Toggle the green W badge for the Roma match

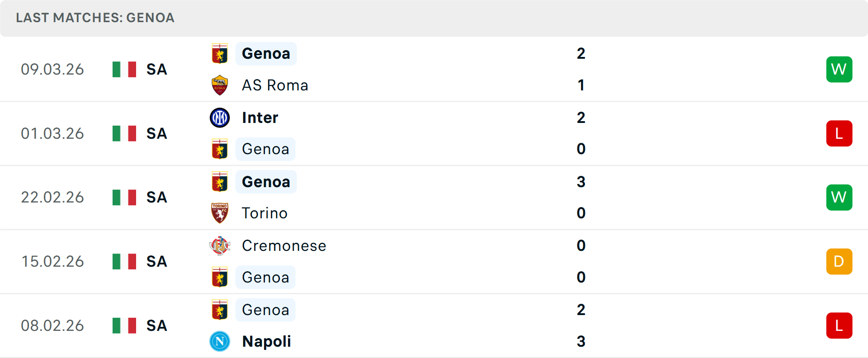(839, 69)
